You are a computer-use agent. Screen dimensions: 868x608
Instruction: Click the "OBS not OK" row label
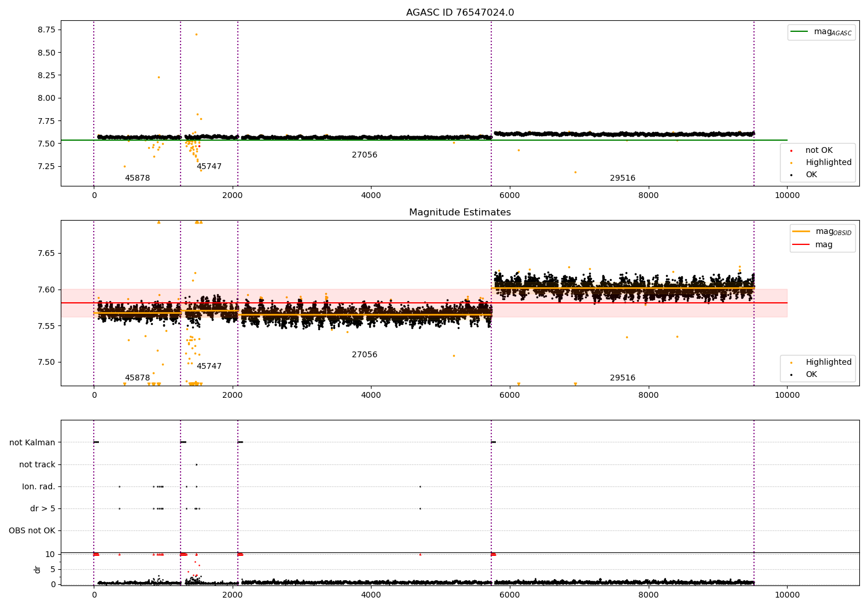click(32, 531)
